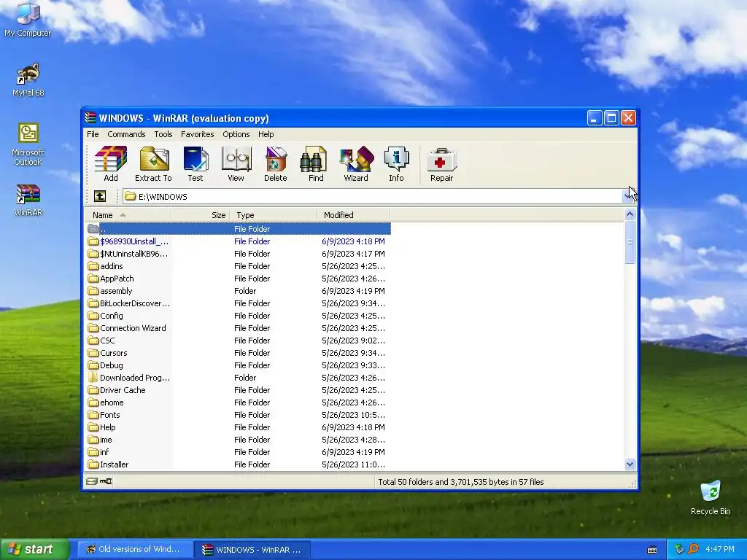Open the View tool in WinRAR
The width and height of the screenshot is (747, 560).
click(236, 164)
